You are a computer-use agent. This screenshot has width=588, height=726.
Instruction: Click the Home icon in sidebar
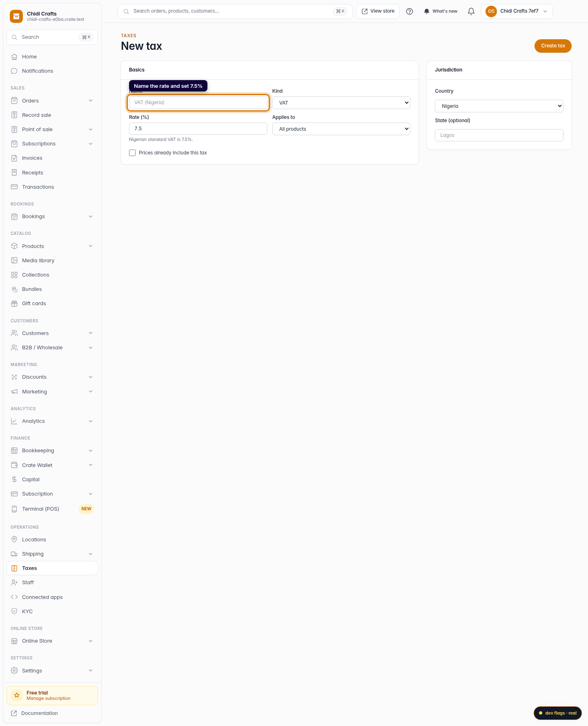[14, 57]
